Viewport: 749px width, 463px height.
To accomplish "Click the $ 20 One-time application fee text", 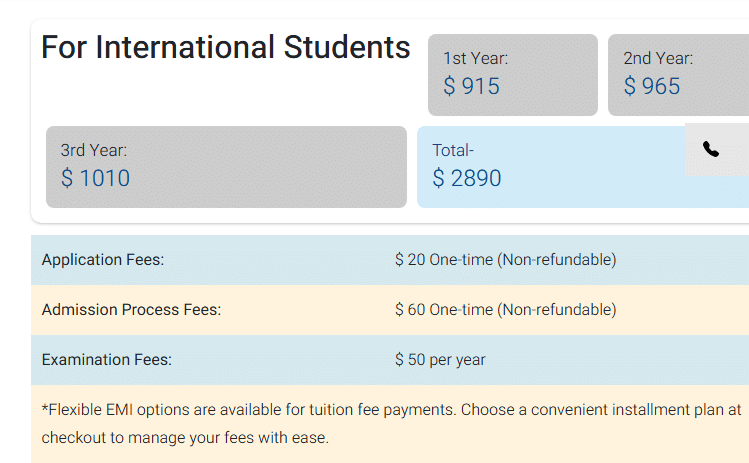I will 505,260.
